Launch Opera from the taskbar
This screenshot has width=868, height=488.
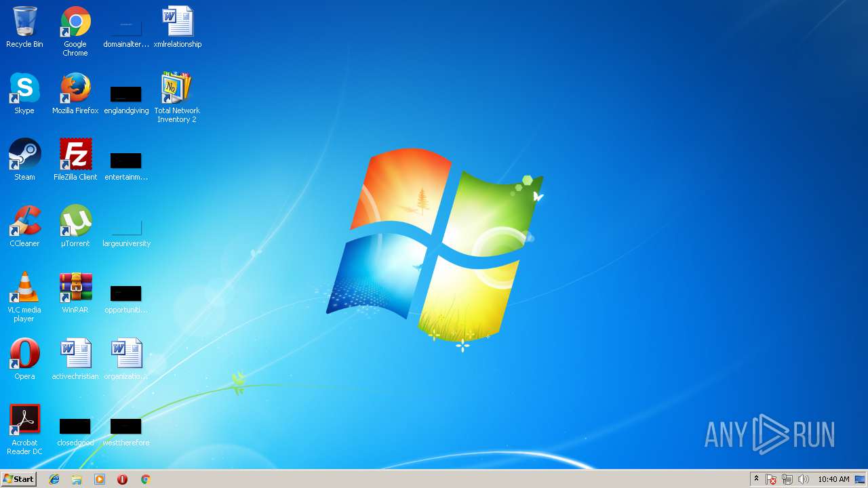pyautogui.click(x=122, y=479)
